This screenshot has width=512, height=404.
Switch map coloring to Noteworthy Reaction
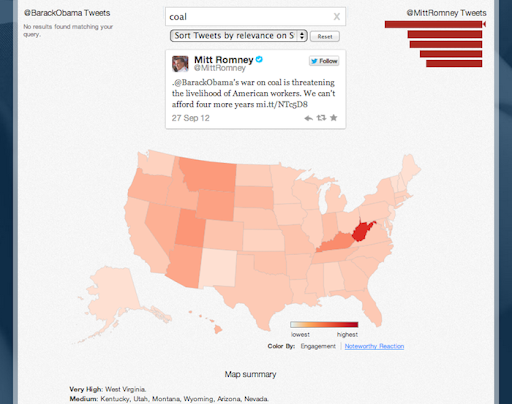click(374, 346)
